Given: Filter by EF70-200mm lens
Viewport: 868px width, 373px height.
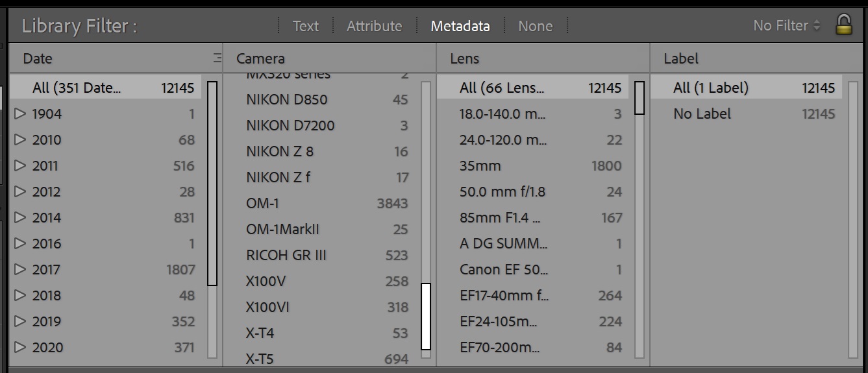Looking at the screenshot, I should tap(533, 347).
